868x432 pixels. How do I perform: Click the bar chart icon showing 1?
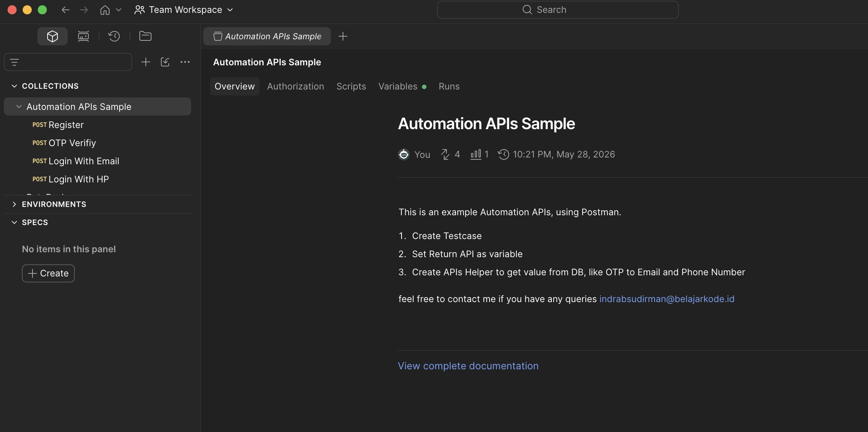476,154
